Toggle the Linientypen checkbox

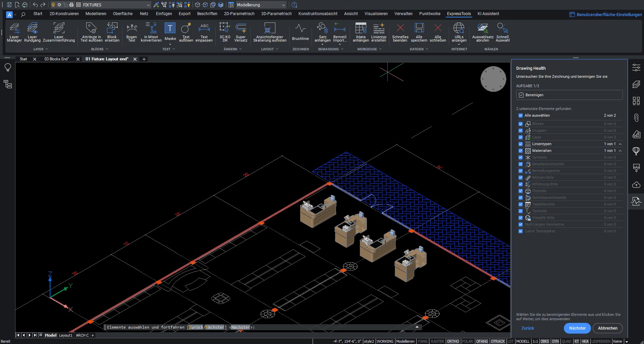tap(521, 144)
